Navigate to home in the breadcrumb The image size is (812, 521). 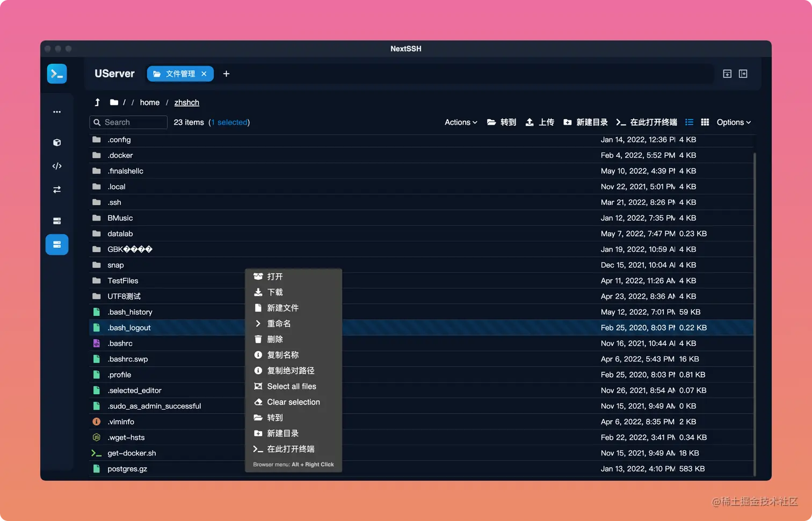click(x=150, y=102)
